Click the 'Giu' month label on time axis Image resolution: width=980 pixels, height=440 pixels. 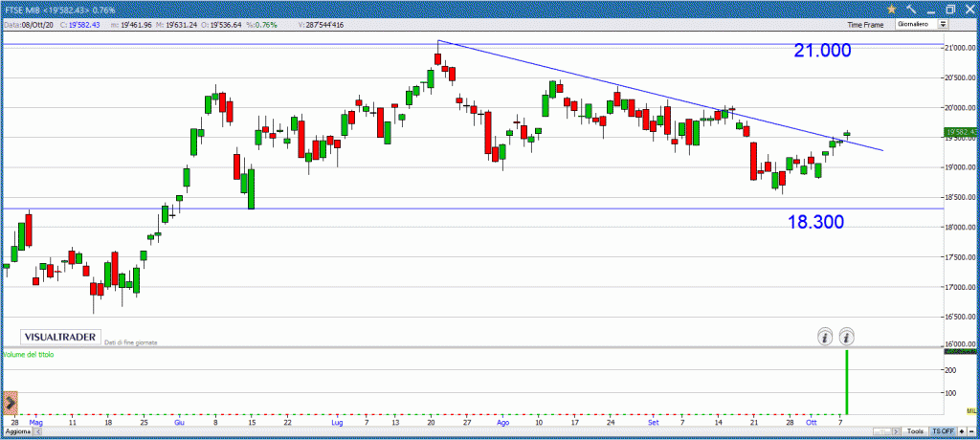tap(179, 422)
